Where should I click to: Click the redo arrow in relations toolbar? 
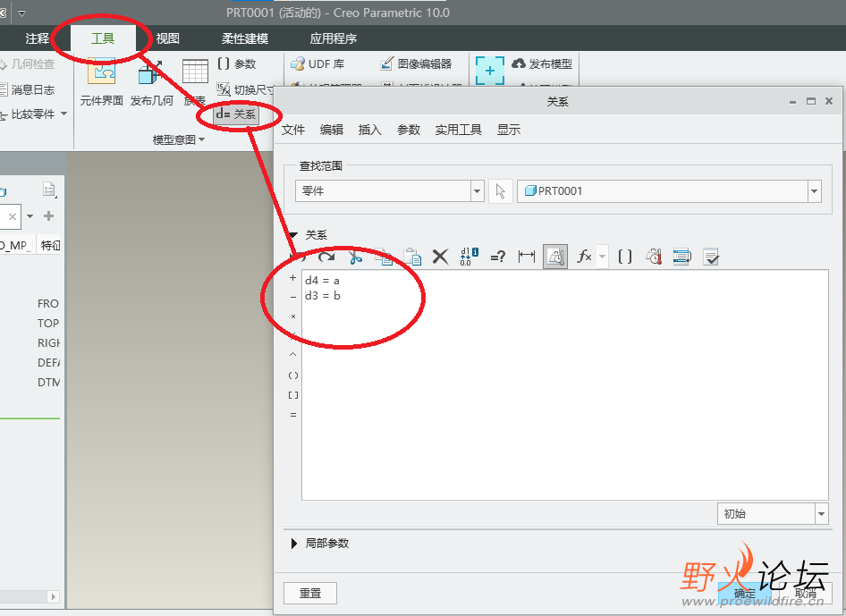coord(326,257)
